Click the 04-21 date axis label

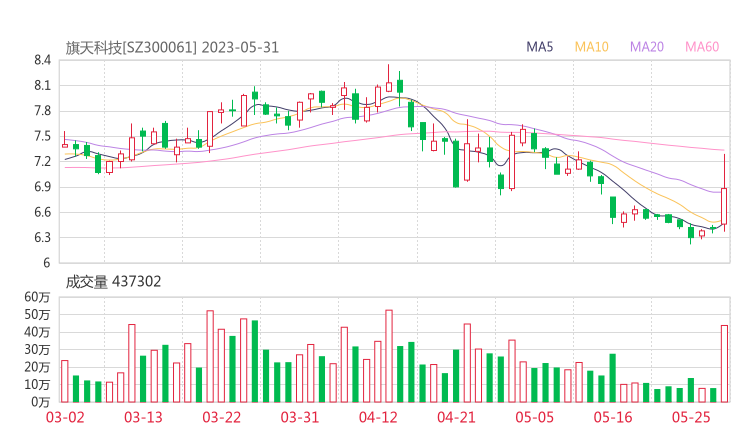(456, 417)
